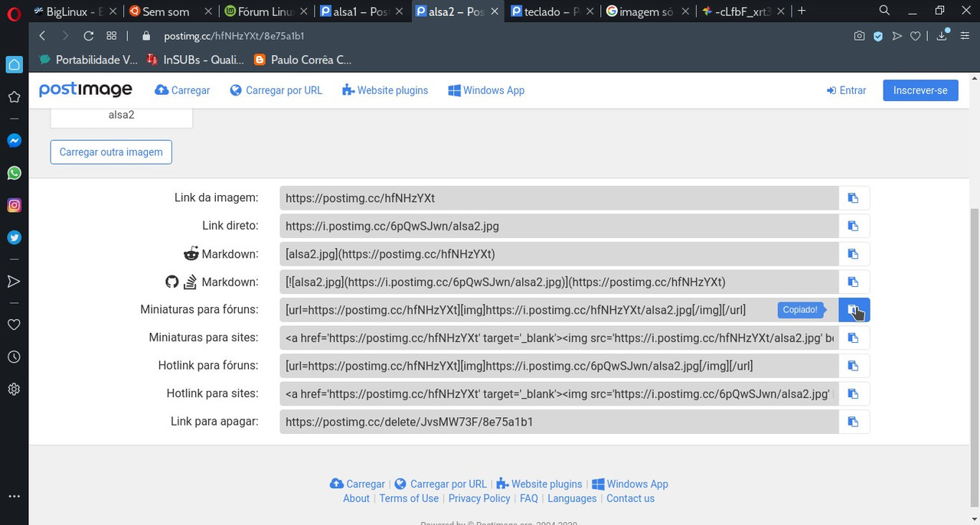980x525 pixels.
Task: Select the Link para apagar URL field
Action: (x=559, y=422)
